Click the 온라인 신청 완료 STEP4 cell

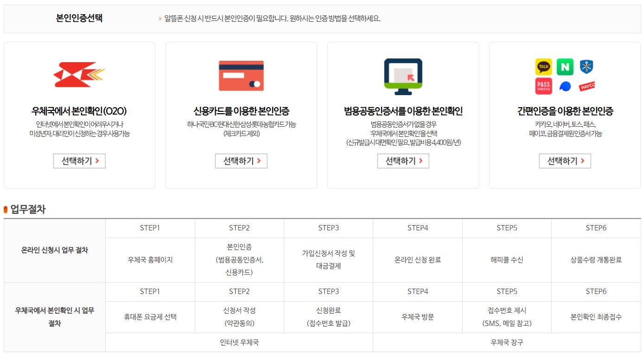click(417, 259)
